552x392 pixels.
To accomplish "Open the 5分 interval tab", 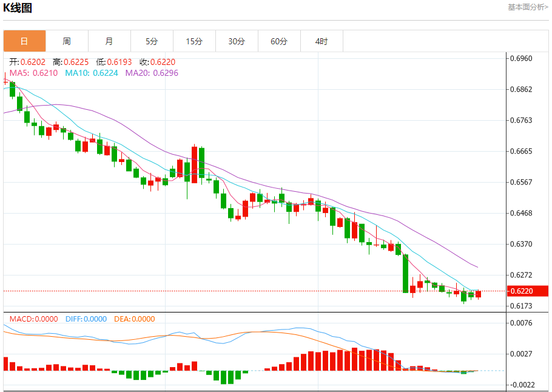I will pyautogui.click(x=152, y=41).
